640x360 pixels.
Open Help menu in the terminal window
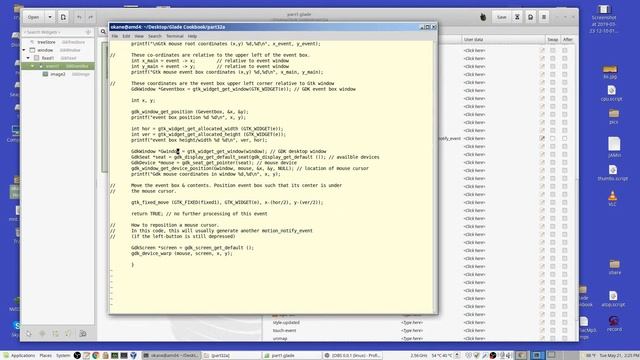(x=192, y=36)
